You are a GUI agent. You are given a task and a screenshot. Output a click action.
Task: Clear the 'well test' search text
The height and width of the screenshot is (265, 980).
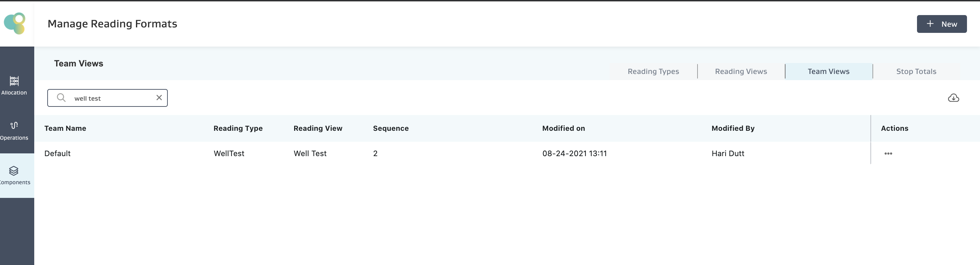click(159, 98)
